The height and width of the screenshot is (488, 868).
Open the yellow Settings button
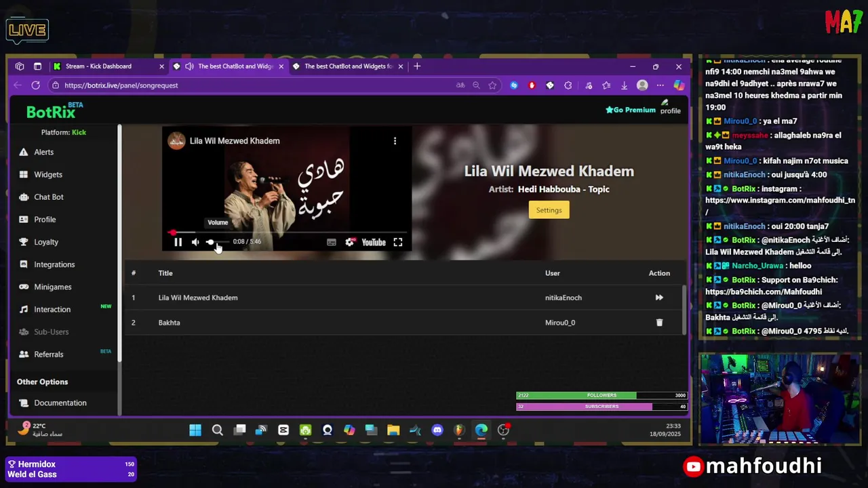pyautogui.click(x=549, y=210)
